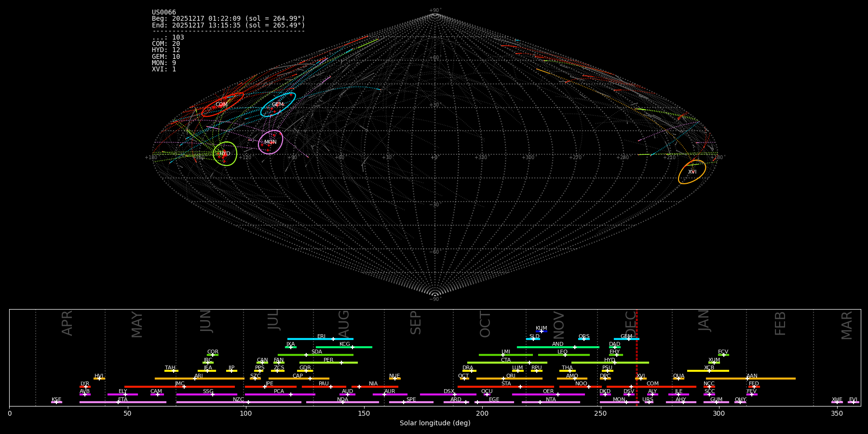Click the ERI shower bar in timeline
This screenshot has height=434, width=868.
[320, 339]
